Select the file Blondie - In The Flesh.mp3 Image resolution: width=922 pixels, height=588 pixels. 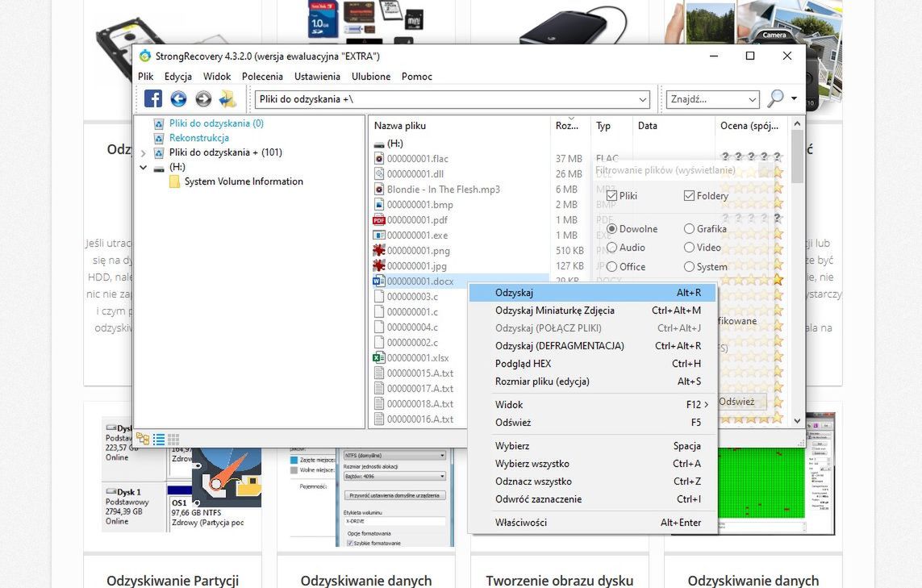444,190
